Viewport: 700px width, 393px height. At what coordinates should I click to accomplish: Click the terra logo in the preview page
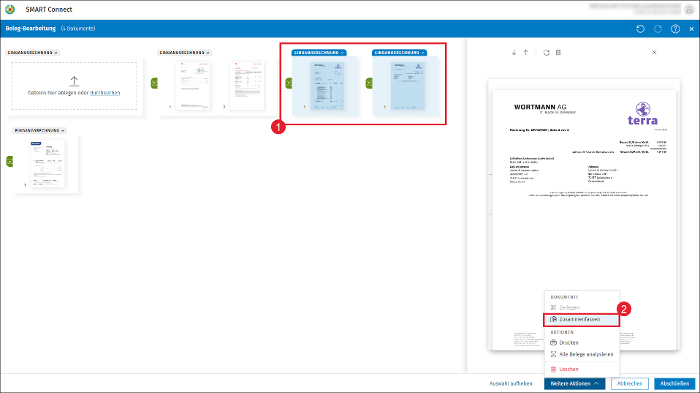tap(642, 113)
